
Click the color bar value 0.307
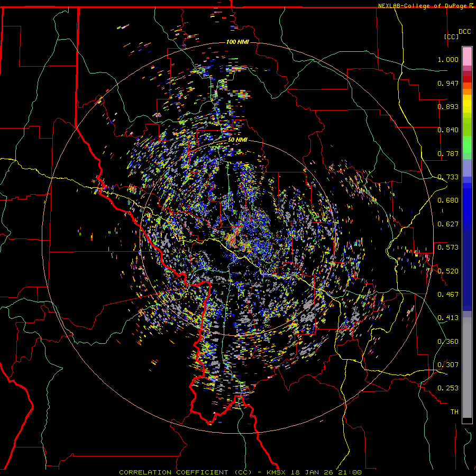448,365
